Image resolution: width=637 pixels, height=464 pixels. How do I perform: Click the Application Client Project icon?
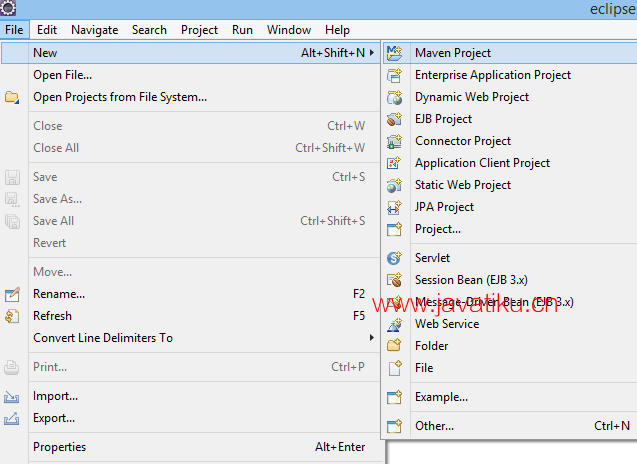point(394,163)
